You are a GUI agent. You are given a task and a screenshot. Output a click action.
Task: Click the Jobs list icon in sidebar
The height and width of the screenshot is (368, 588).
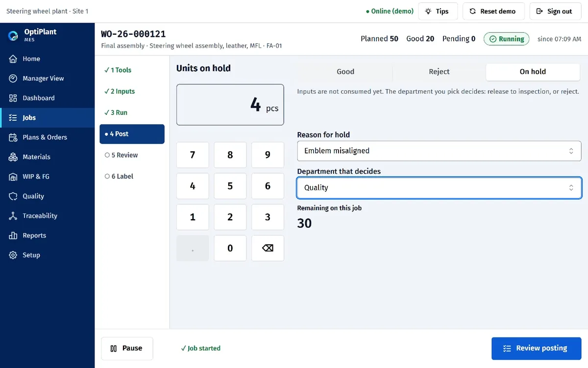(13, 118)
